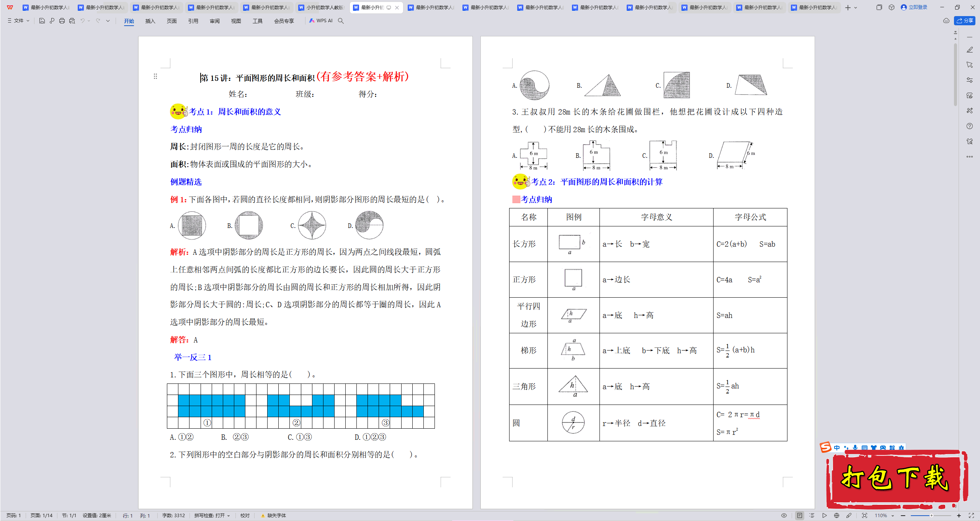The image size is (980, 521).
Task: Add a new tab with plus button
Action: coord(848,7)
